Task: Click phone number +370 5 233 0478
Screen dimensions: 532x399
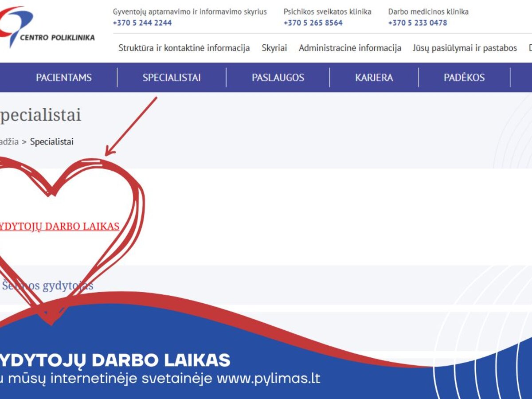Action: point(418,23)
